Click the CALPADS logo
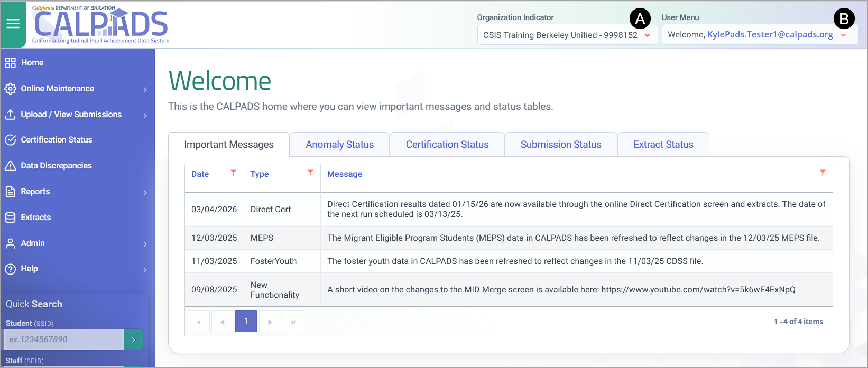The height and width of the screenshot is (368, 868). pyautogui.click(x=100, y=25)
